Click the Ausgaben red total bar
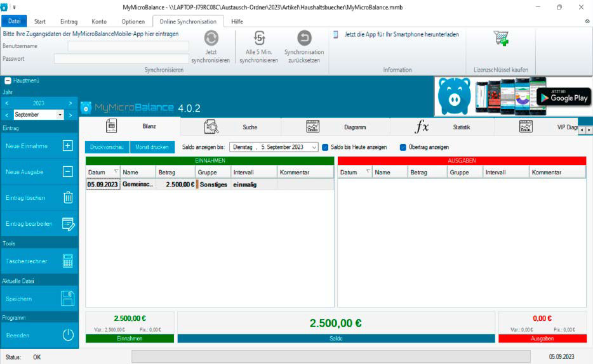593x364 pixels. pyautogui.click(x=542, y=339)
